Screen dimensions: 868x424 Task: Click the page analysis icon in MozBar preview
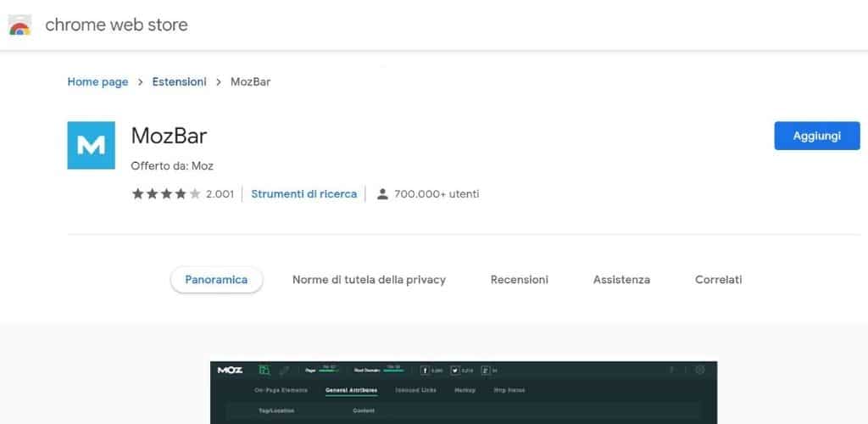pos(264,370)
